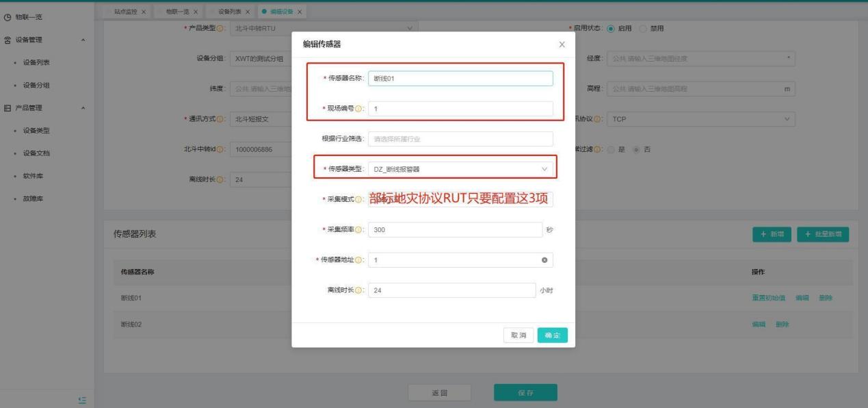This screenshot has height=408, width=868.
Task: Close the 编辑传感器 dialog with X icon
Action: point(562,44)
